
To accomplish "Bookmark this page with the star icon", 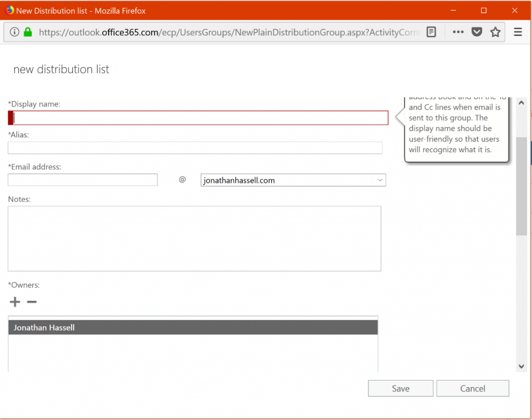I will [x=495, y=32].
